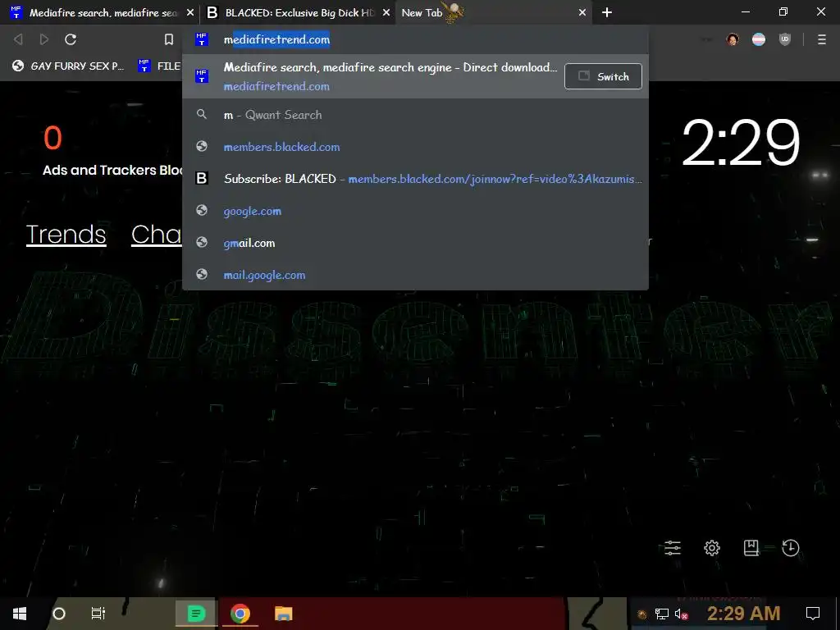Open the taskbar clock showing 2:29 AM
The image size is (840, 630).
pyautogui.click(x=743, y=614)
